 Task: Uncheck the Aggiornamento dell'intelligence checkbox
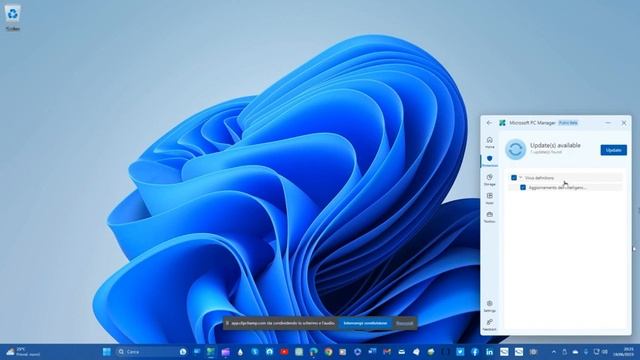[523, 187]
